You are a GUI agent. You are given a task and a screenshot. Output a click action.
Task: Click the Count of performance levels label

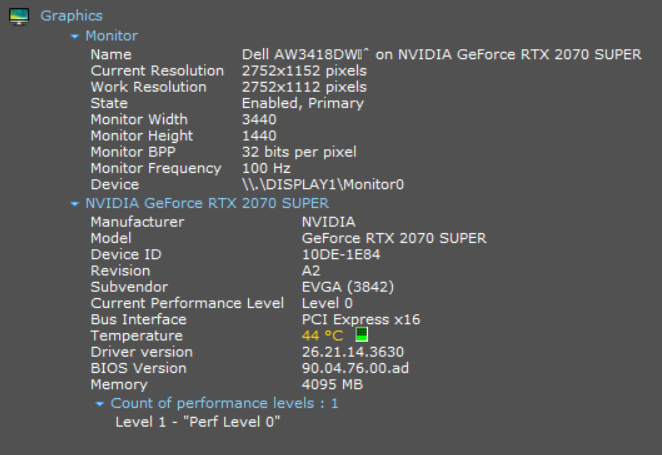(224, 403)
